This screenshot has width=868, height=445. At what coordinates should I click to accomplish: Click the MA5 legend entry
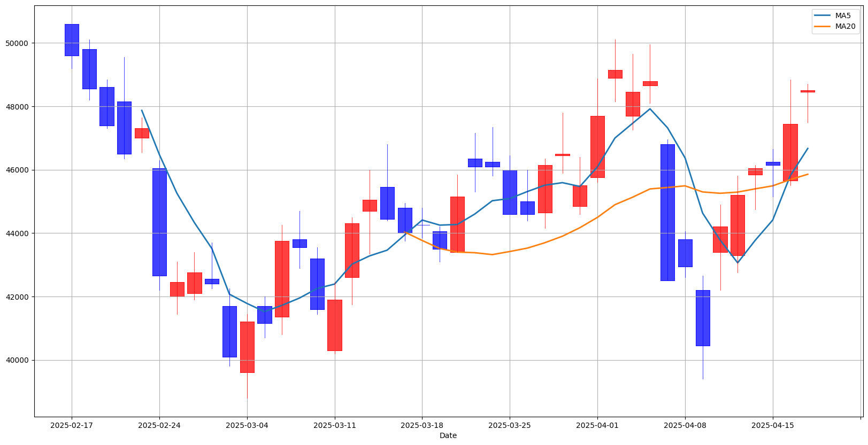pyautogui.click(x=835, y=15)
